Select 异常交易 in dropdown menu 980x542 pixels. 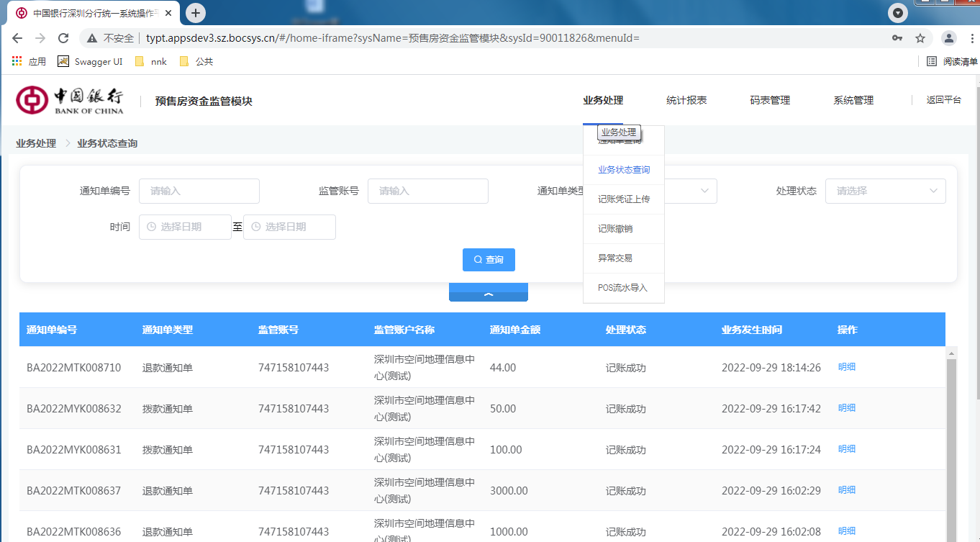624,258
